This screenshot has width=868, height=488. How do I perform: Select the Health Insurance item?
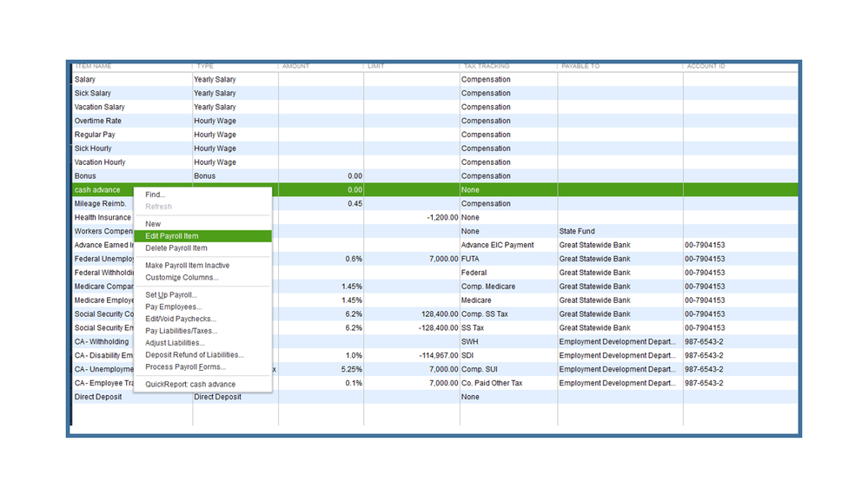pos(103,218)
